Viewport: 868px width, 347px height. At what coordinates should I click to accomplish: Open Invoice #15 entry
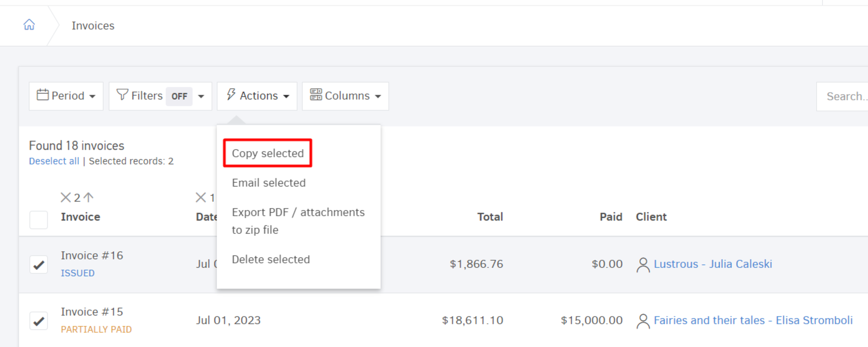tap(92, 312)
